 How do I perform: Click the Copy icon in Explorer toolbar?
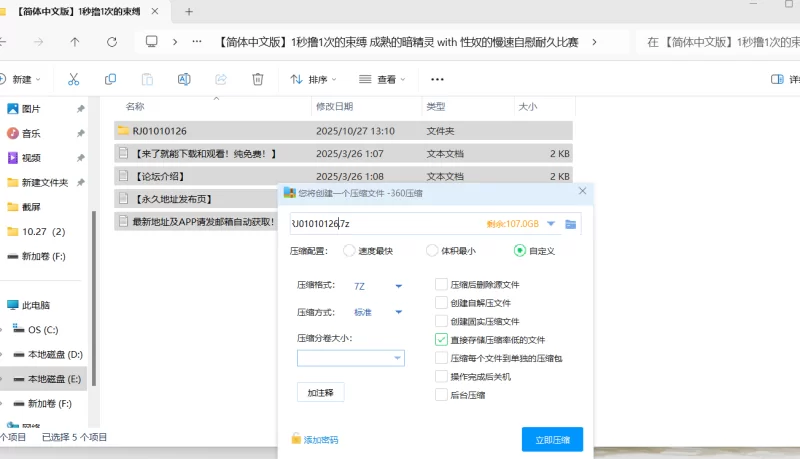(110, 79)
